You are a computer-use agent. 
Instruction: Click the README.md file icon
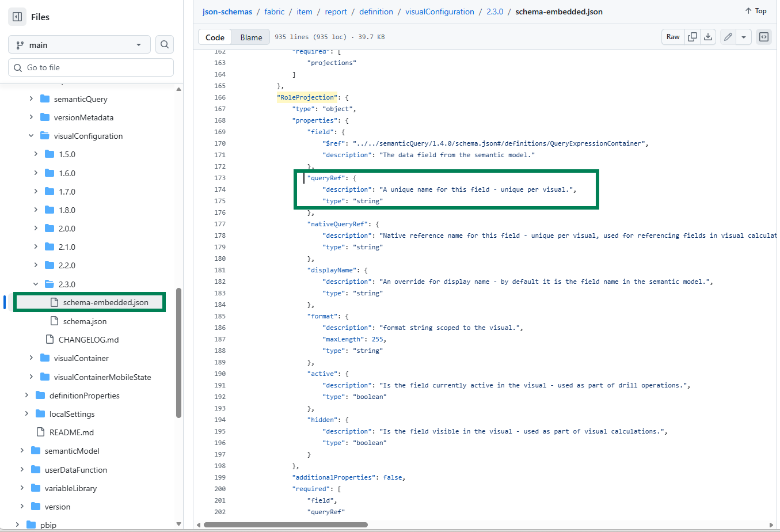point(40,432)
